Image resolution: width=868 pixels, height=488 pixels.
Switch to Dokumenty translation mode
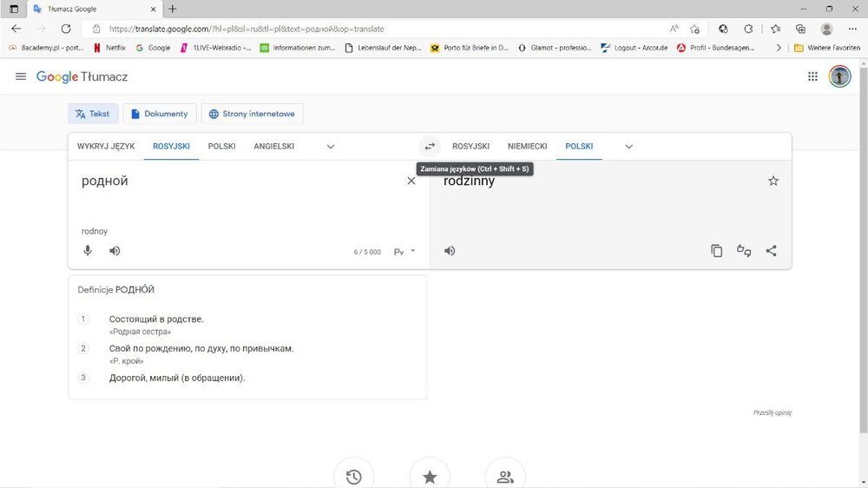pos(159,114)
